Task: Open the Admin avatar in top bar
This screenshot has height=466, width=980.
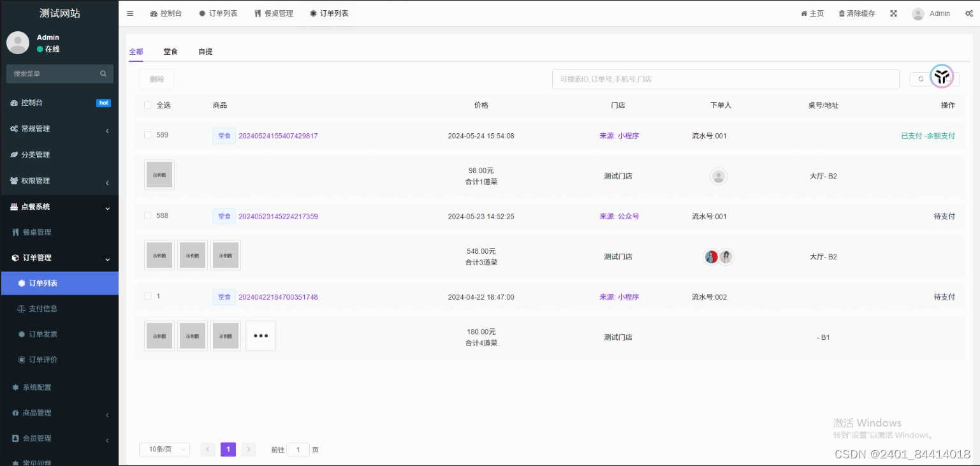Action: 918,13
